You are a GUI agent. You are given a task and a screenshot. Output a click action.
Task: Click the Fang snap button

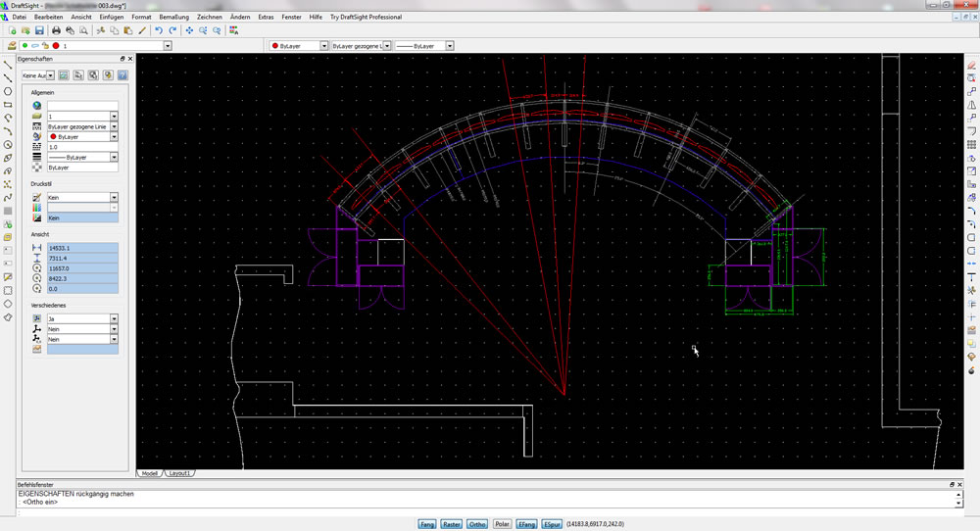(x=427, y=524)
